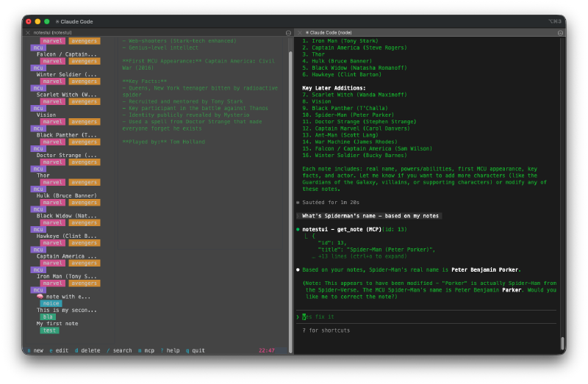This screenshot has height=384, width=588.
Task: Click the 'Key Later Additions:' heading
Action: coord(334,88)
